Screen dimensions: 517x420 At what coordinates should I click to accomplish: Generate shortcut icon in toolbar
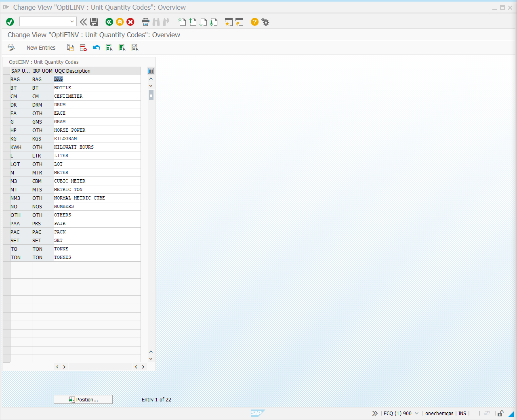tap(239, 22)
